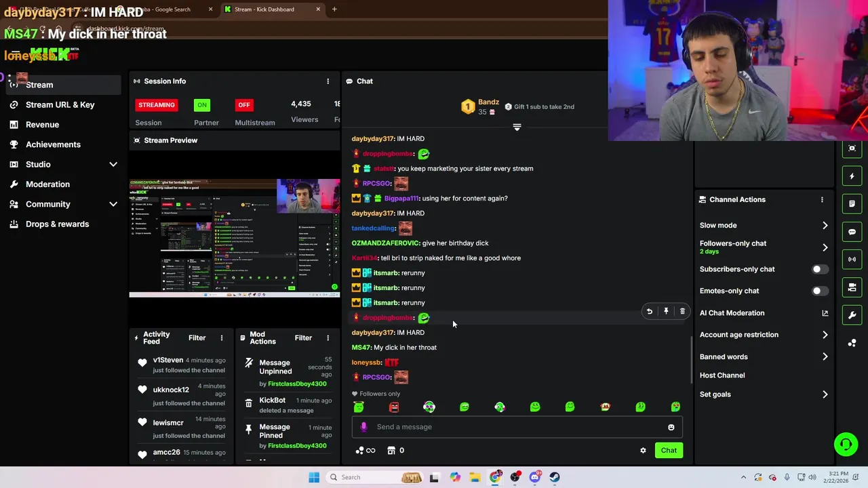Expand the Community sidebar section
The width and height of the screenshot is (868, 488).
(x=113, y=205)
